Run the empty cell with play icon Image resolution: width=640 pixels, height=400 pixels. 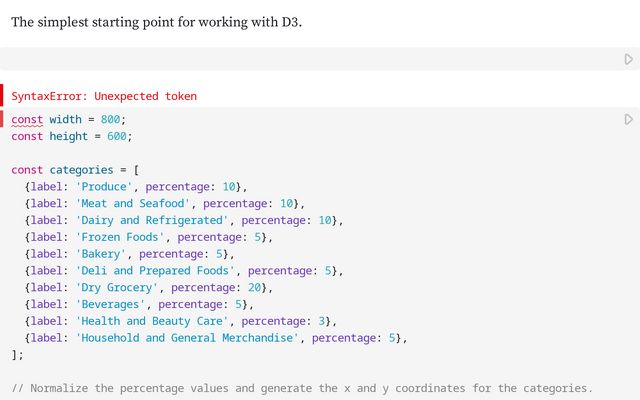(628, 60)
